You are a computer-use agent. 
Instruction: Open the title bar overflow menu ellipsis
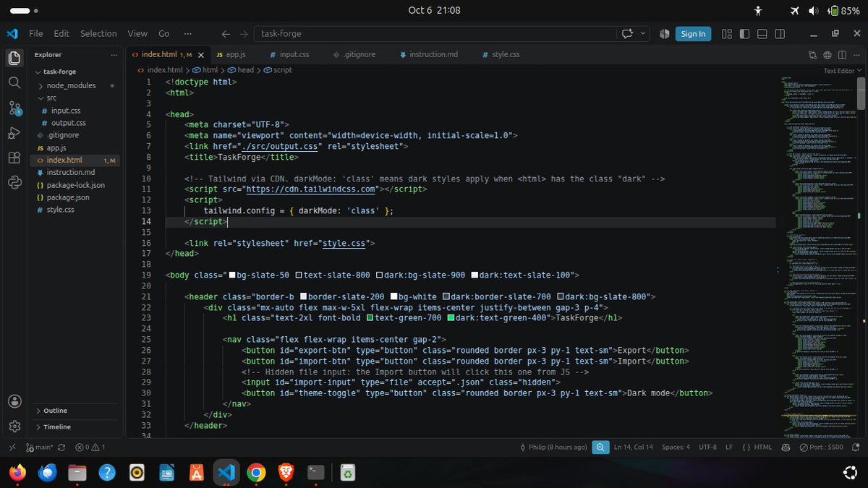tap(188, 33)
